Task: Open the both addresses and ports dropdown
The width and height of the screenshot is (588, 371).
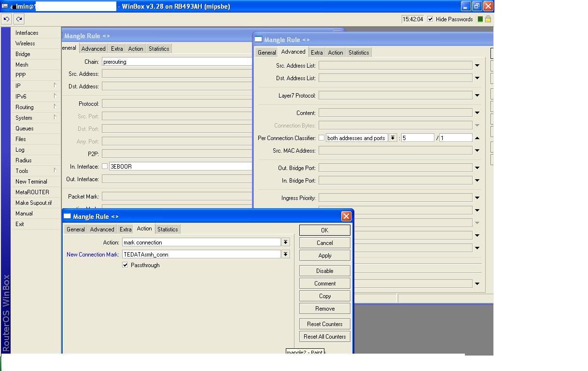Action: [393, 138]
